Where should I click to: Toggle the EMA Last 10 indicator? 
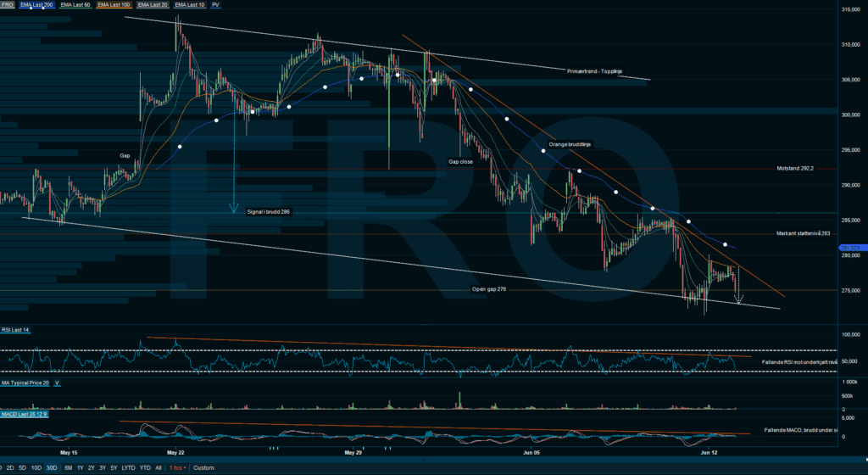click(190, 4)
